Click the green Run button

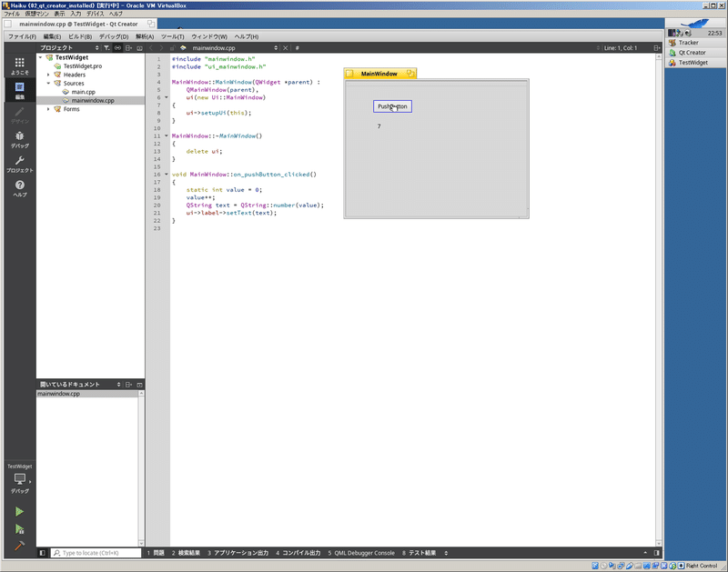pyautogui.click(x=19, y=511)
